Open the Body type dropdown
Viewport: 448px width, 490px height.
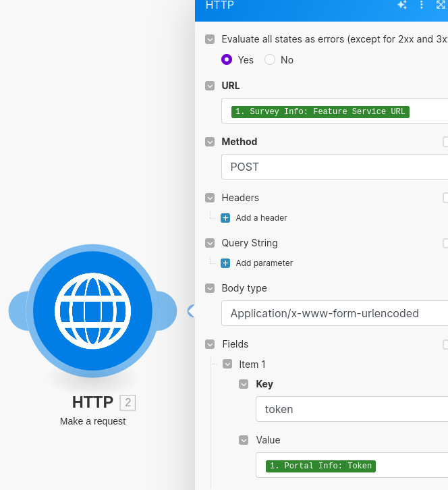(x=335, y=313)
